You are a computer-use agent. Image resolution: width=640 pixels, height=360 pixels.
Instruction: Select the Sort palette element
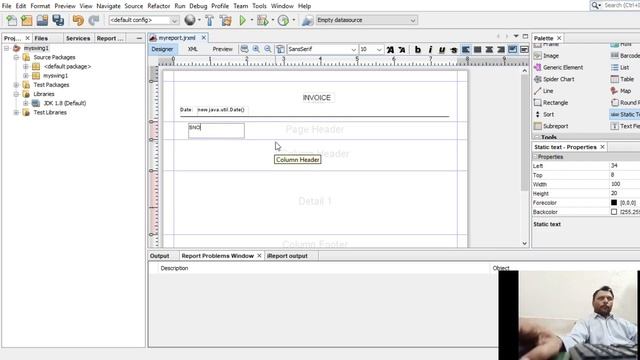[544, 115]
